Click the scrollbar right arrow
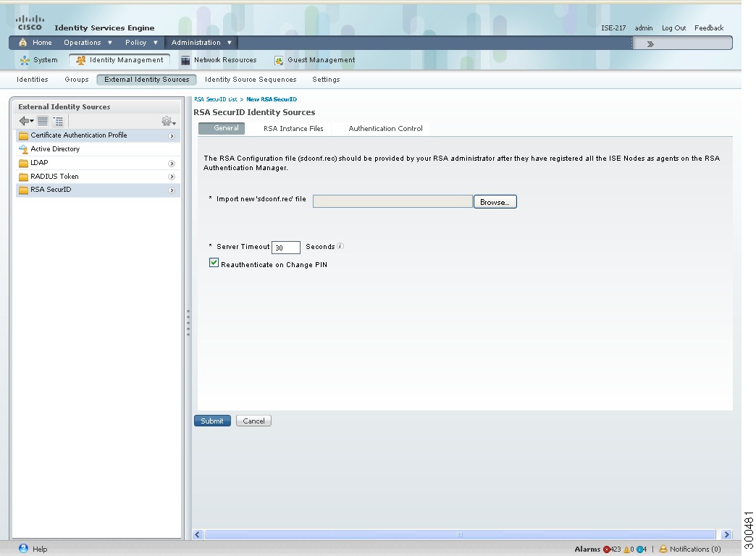Viewport: 756px width, 556px height. coord(726,534)
